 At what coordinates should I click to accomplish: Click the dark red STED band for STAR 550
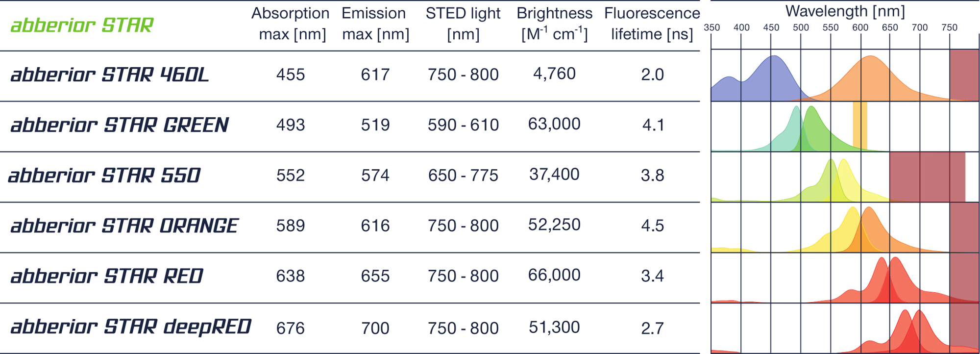(927, 177)
